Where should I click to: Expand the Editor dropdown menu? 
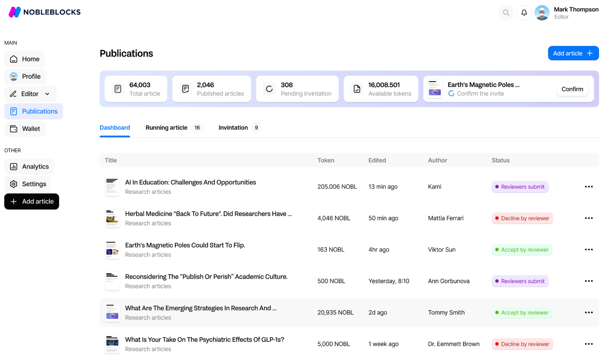(47, 94)
